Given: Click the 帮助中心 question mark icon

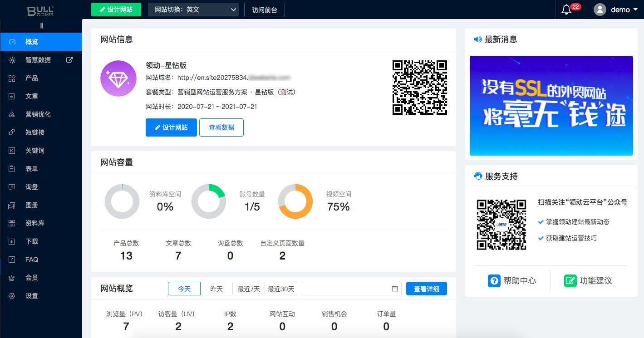Looking at the screenshot, I should coord(494,280).
